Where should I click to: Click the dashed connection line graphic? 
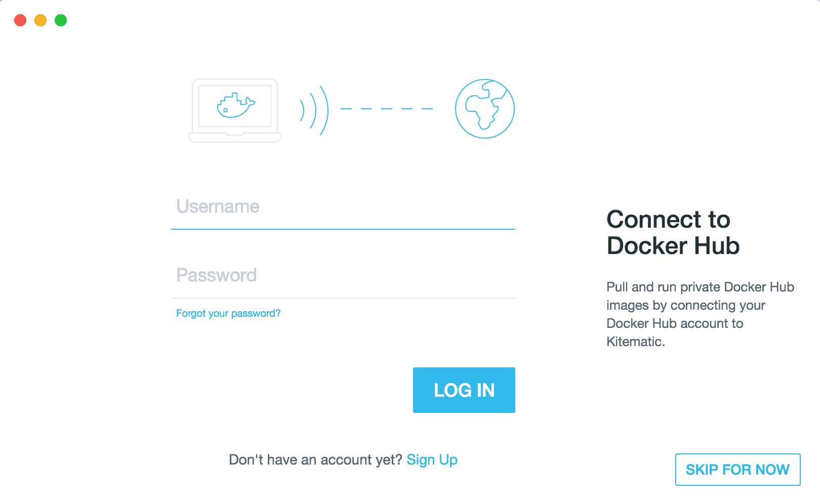tap(387, 109)
